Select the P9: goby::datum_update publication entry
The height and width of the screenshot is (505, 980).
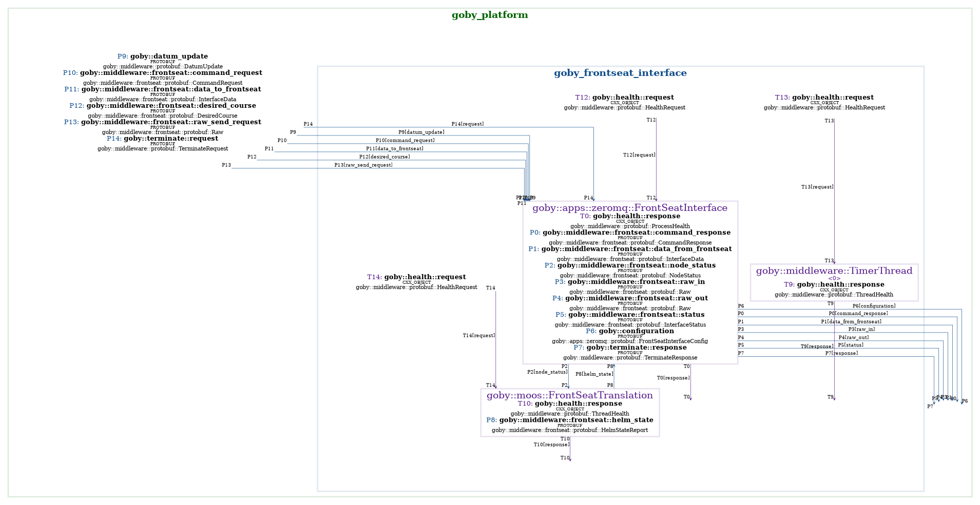(163, 56)
